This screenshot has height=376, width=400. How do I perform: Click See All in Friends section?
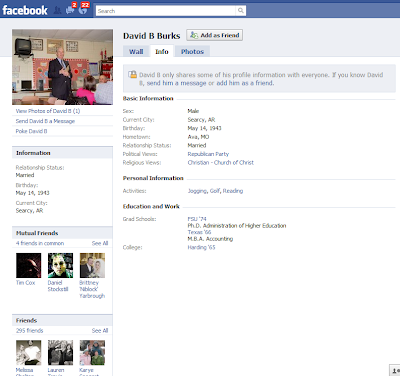(x=100, y=331)
